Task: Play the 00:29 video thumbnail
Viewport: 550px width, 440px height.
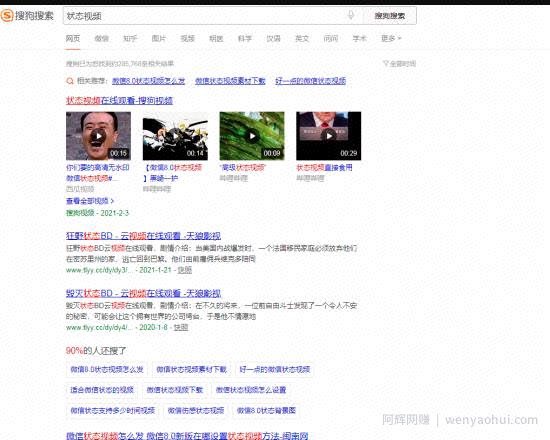Action: click(328, 136)
